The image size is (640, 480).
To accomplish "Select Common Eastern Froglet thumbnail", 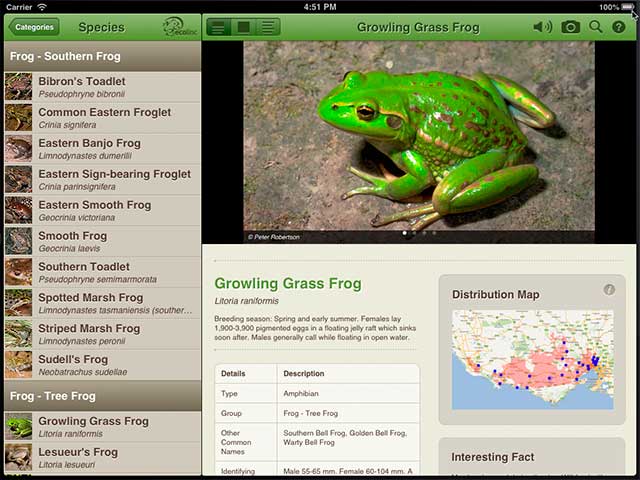I will pyautogui.click(x=18, y=118).
